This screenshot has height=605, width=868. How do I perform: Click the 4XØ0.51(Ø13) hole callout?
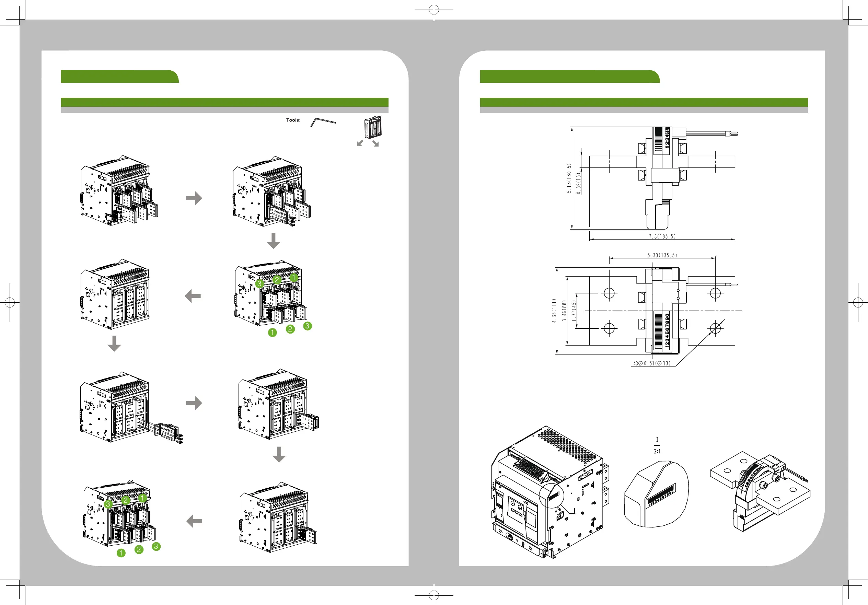click(x=652, y=363)
